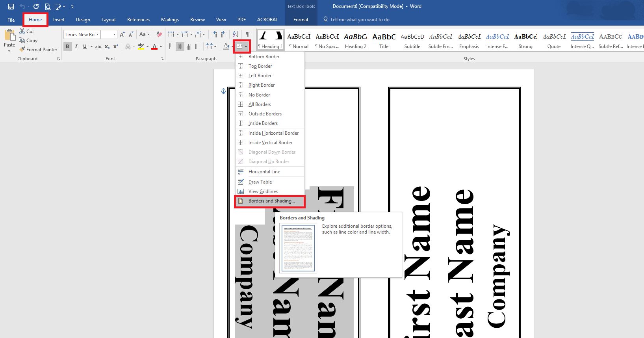Screen dimensions: 644x338
Task: Click the Cut scissors icon
Action: [22, 31]
